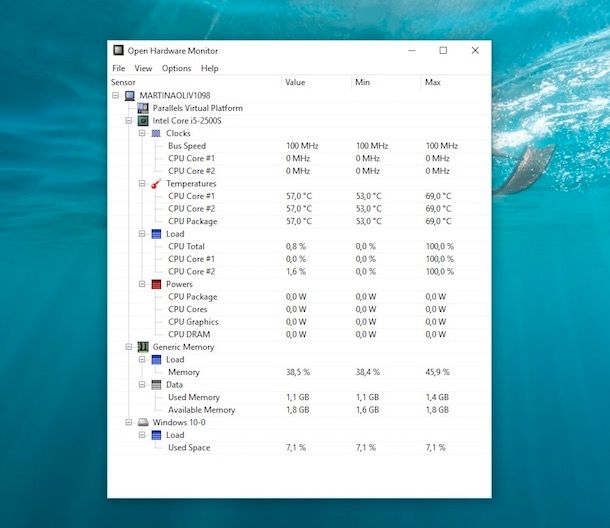Image resolution: width=610 pixels, height=528 pixels.
Task: Click the Value column header
Action: coord(316,82)
